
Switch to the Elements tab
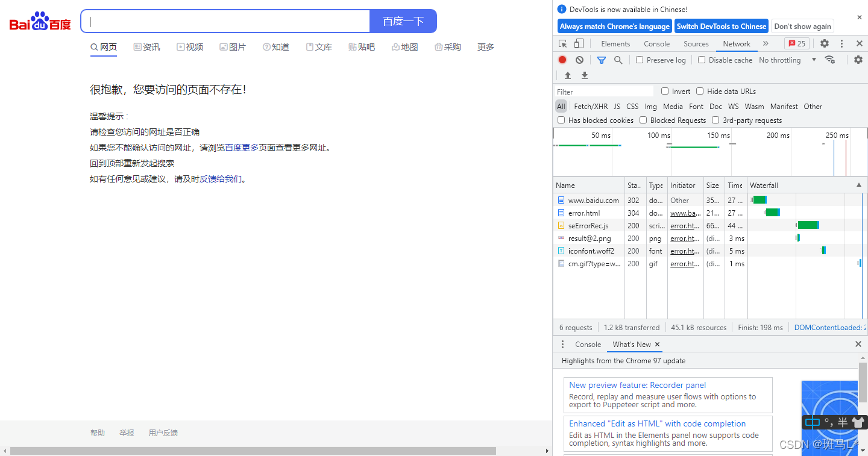pos(615,43)
